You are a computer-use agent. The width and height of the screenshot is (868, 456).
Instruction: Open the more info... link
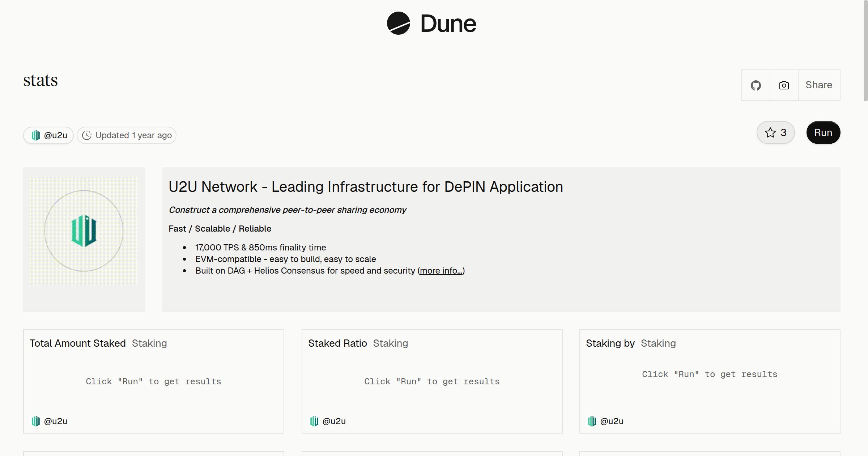point(441,271)
